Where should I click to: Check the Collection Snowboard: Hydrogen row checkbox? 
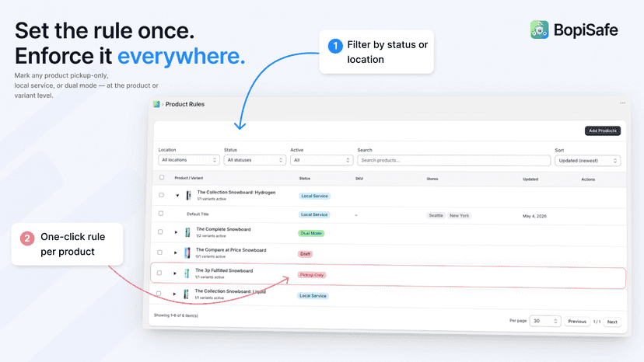click(162, 195)
